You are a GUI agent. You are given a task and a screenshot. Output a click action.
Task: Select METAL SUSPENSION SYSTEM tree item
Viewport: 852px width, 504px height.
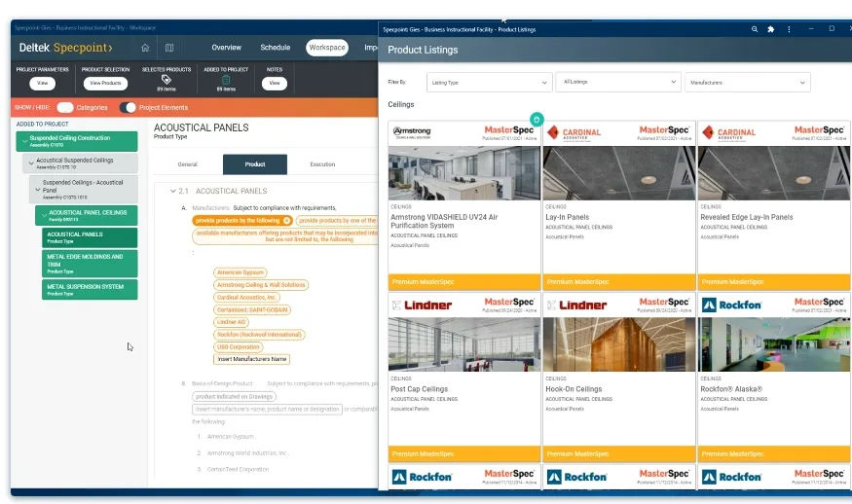click(90, 290)
